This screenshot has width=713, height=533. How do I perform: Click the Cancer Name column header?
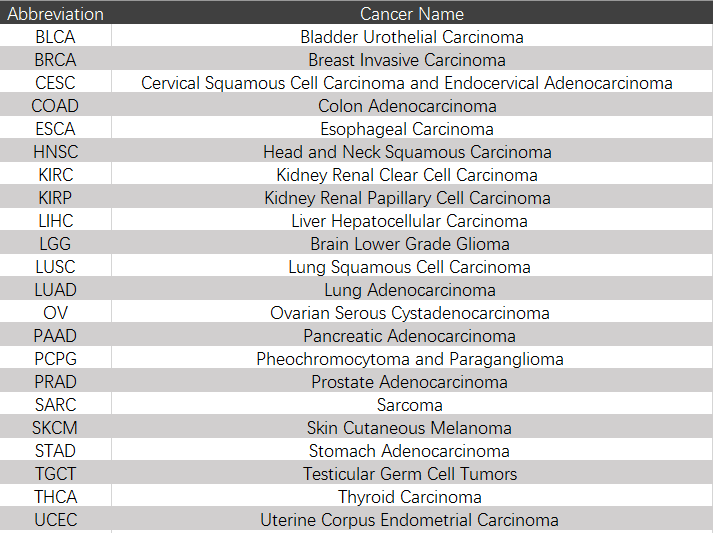point(411,14)
